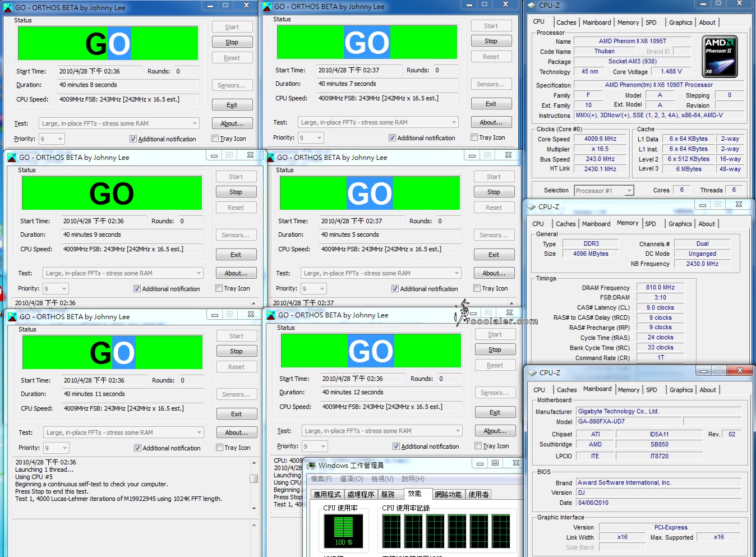Click Stop in 40 minutes 8 seconds window
Image resolution: width=756 pixels, height=557 pixels.
tap(232, 42)
